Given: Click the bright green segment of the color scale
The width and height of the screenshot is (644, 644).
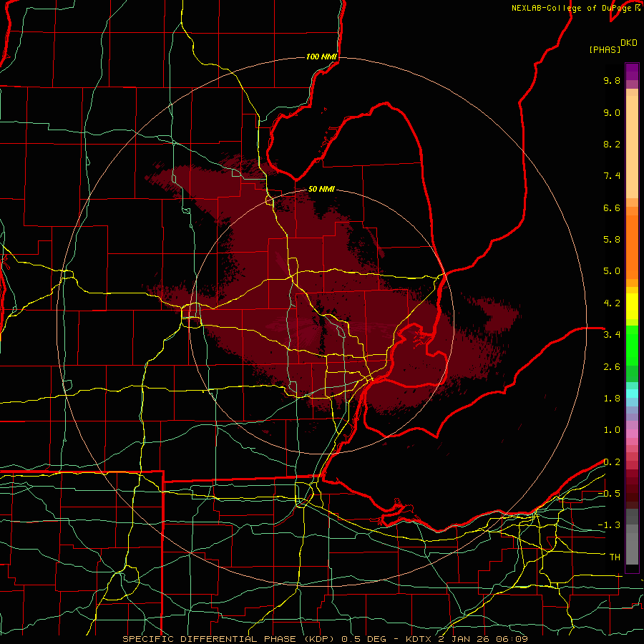Looking at the screenshot, I should click(x=632, y=345).
